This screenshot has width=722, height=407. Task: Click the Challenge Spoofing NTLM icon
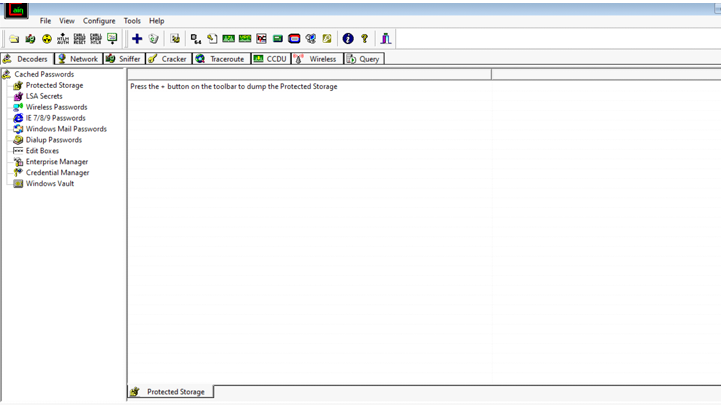95,39
